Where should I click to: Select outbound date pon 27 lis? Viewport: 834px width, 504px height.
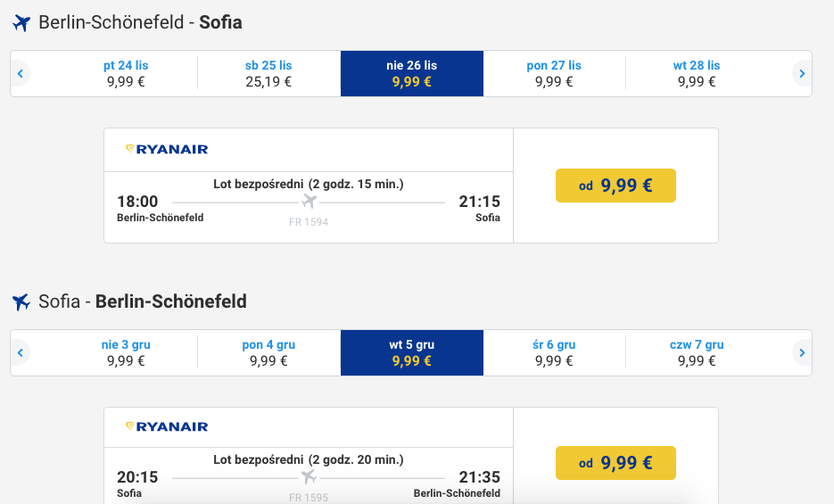[x=554, y=74]
